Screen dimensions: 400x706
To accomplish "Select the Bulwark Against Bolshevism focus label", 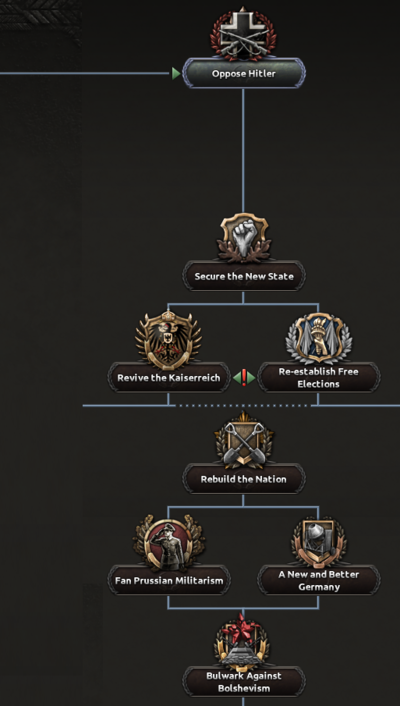I will (244, 682).
